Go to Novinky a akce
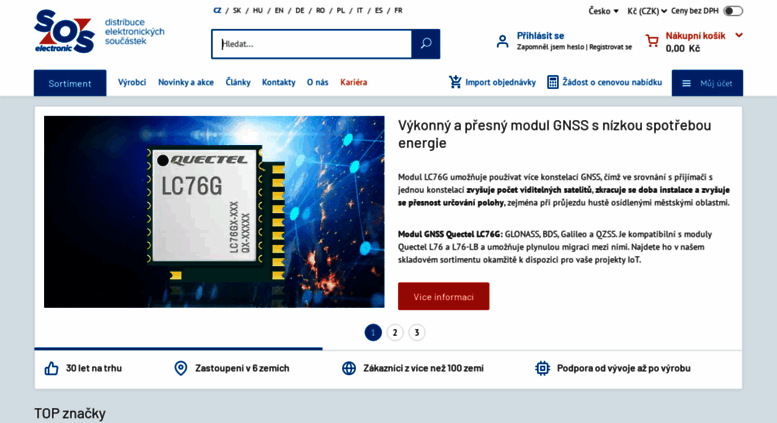The width and height of the screenshot is (777, 423). (x=186, y=82)
